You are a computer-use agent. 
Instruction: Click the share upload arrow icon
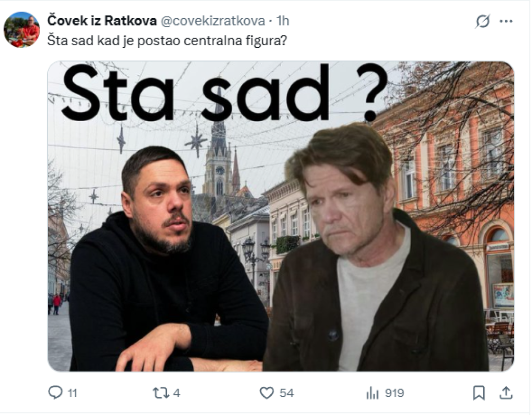point(506,393)
